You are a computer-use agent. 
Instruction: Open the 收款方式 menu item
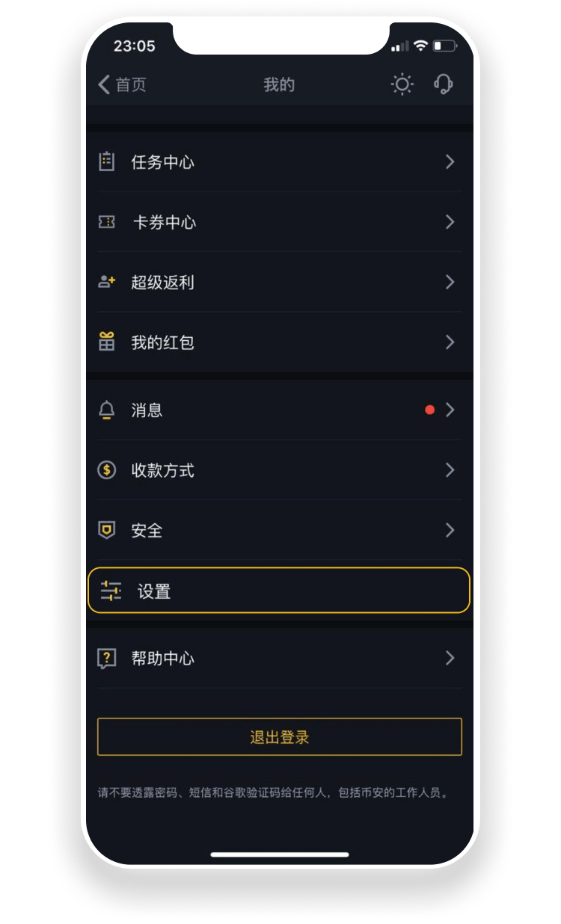278,470
